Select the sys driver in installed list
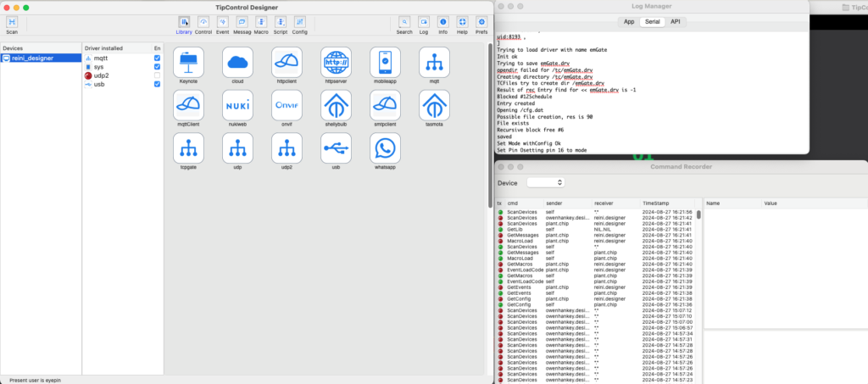This screenshot has width=868, height=384. click(x=100, y=67)
